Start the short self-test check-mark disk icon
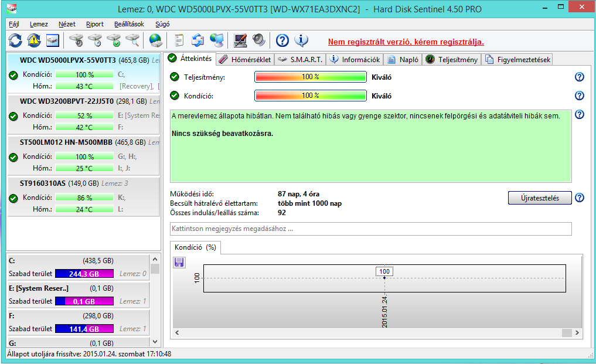596x364 pixels. (114, 40)
